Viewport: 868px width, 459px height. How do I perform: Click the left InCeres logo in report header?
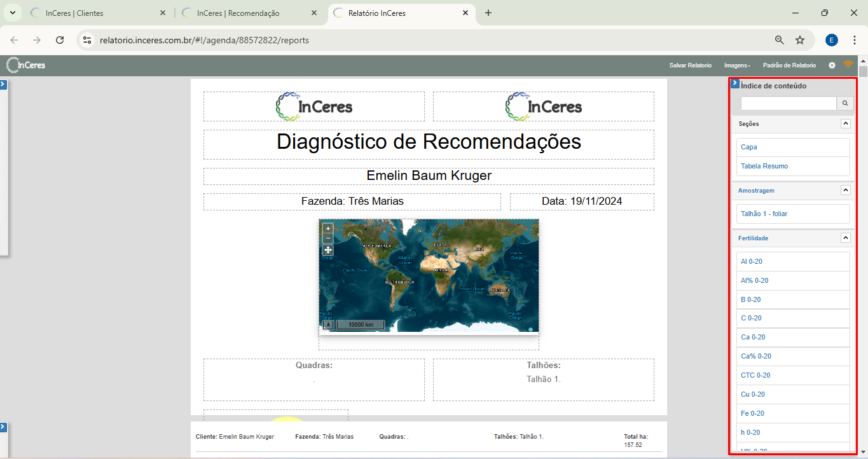(314, 106)
